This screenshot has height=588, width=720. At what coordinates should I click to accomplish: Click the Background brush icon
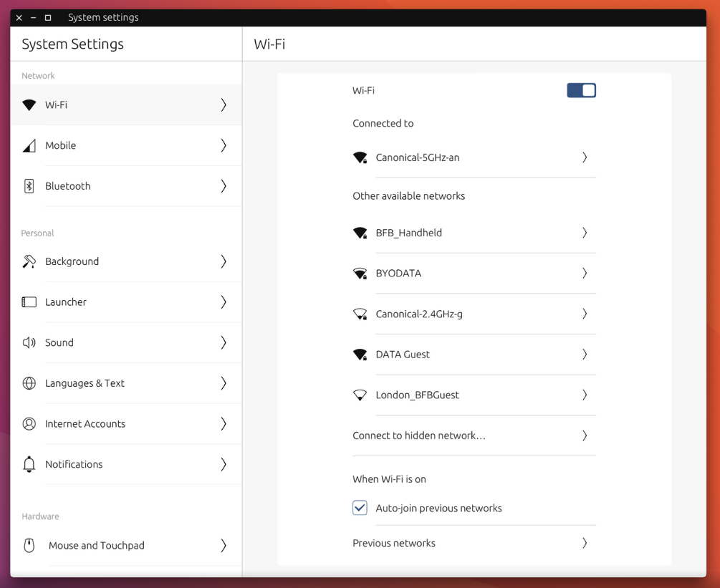click(29, 261)
